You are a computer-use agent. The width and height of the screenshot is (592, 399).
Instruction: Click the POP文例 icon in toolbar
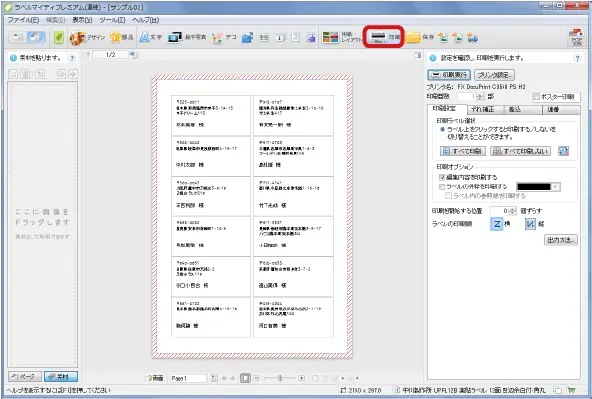[576, 37]
